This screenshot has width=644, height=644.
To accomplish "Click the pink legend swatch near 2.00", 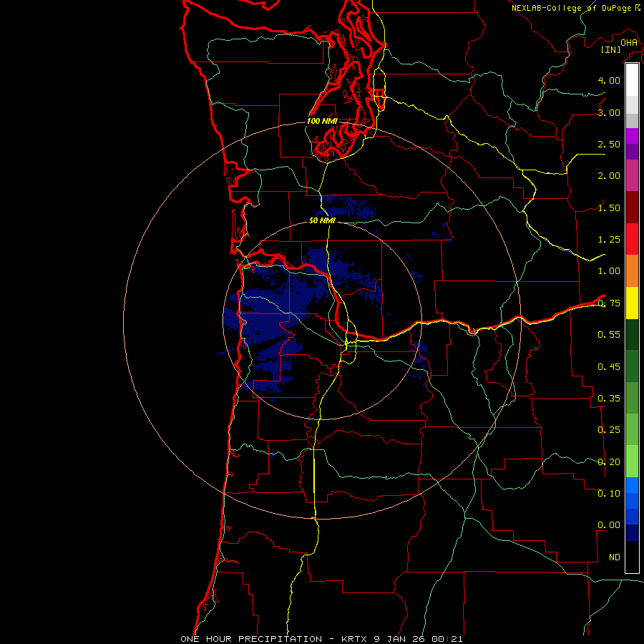I will (632, 175).
